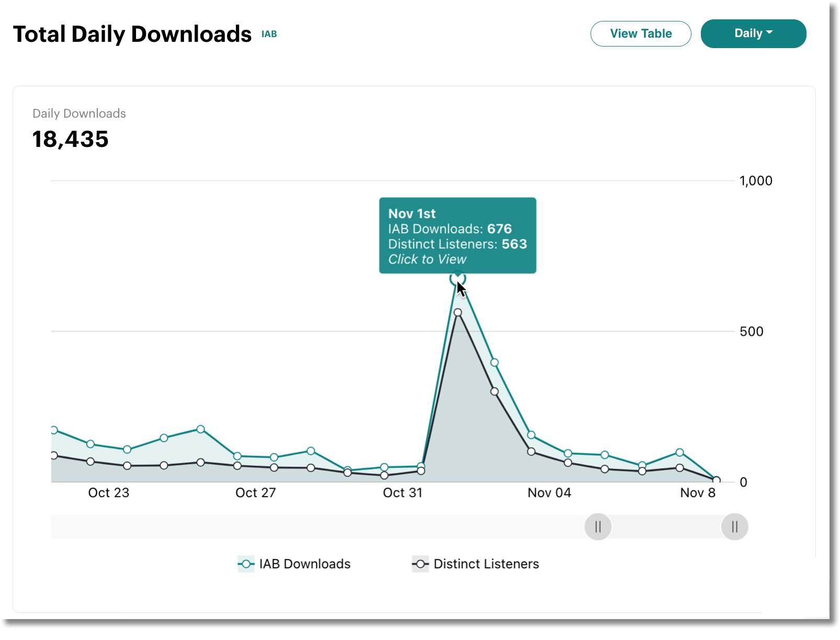Viewport: 840px width, 640px height.
Task: Toggle the Distinct Listeners legend series
Action: [x=475, y=564]
